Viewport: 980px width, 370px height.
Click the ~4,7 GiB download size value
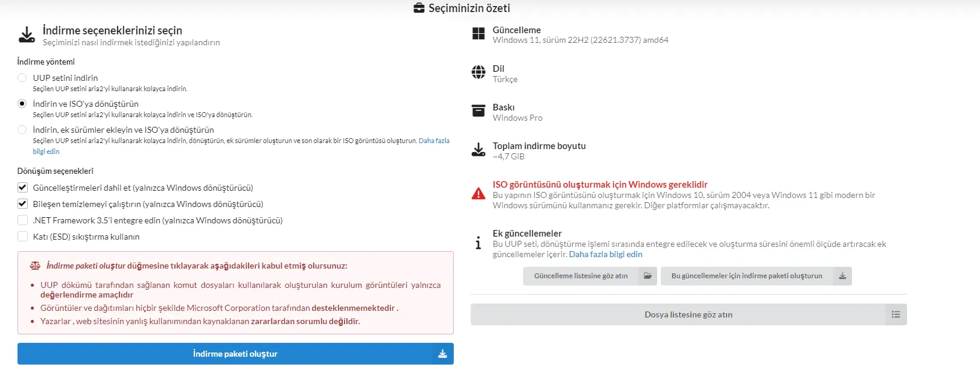coord(509,156)
